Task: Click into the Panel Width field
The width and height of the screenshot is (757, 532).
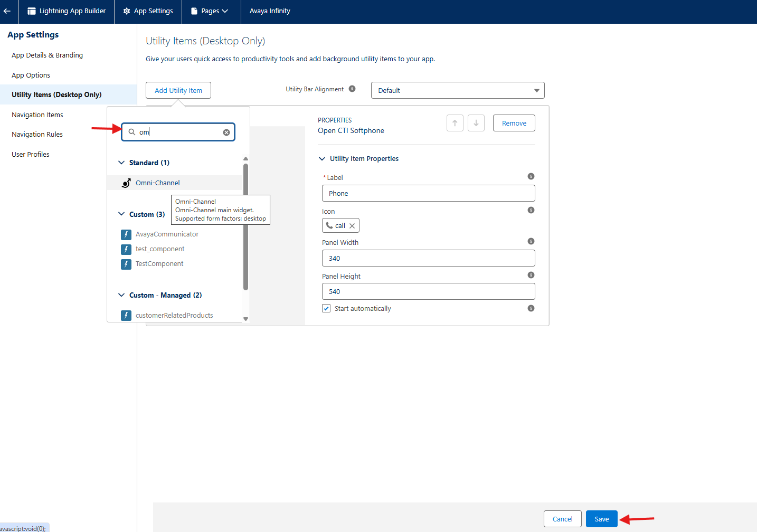Action: pyautogui.click(x=429, y=258)
